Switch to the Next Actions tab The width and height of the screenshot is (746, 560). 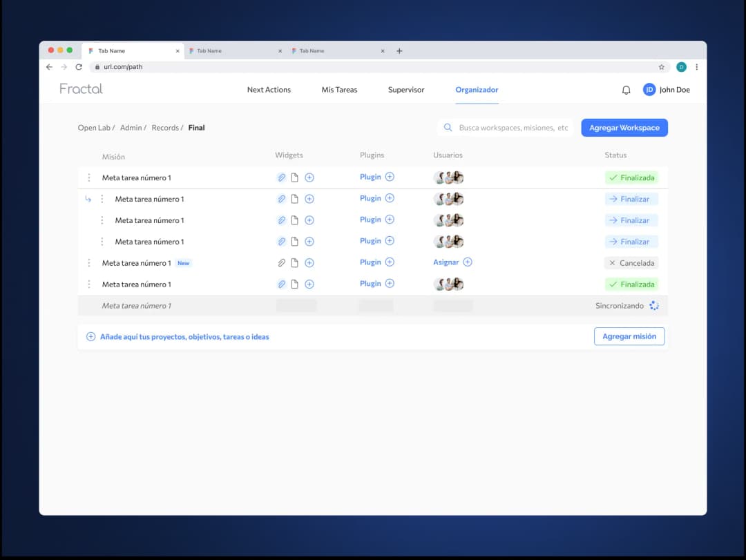(269, 90)
